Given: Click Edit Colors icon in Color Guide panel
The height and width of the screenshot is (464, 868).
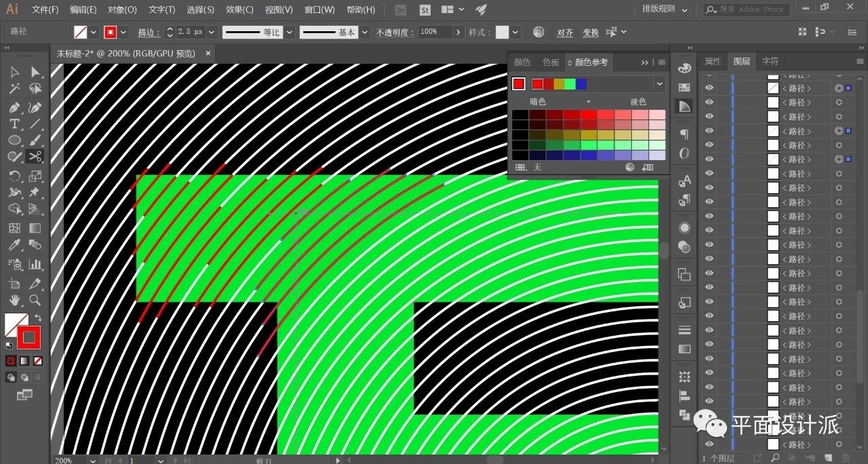Looking at the screenshot, I should tap(629, 167).
